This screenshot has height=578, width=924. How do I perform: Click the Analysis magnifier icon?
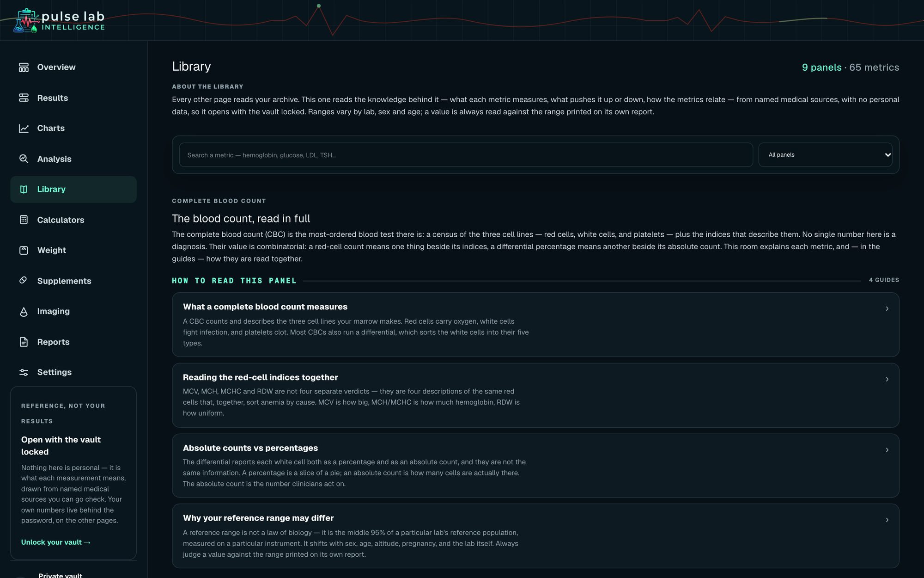24,159
